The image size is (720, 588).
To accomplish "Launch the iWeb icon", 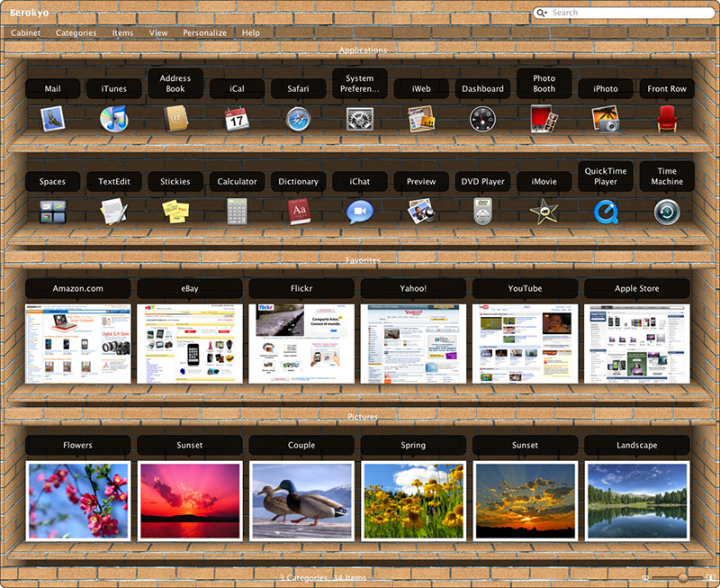I will click(421, 119).
